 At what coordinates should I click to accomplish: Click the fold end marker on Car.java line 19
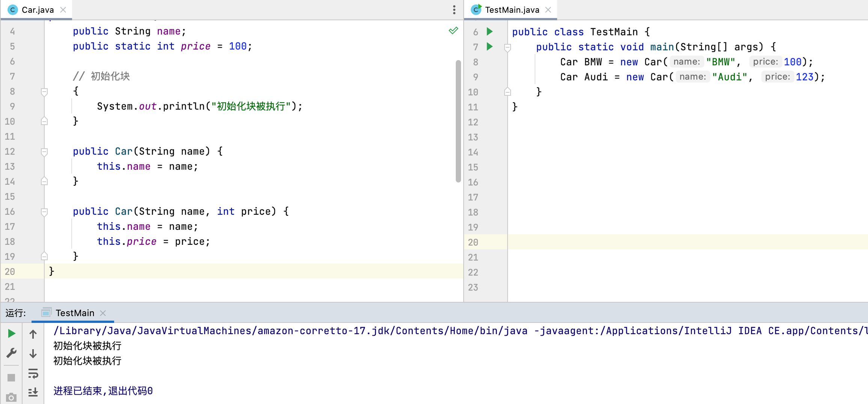click(x=44, y=256)
